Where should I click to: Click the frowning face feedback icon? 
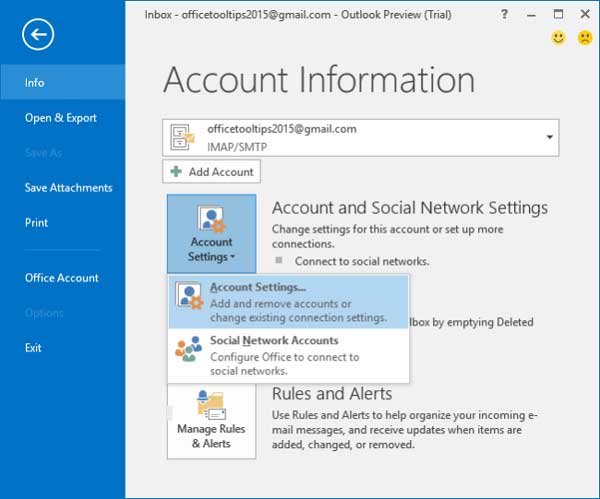click(x=585, y=38)
